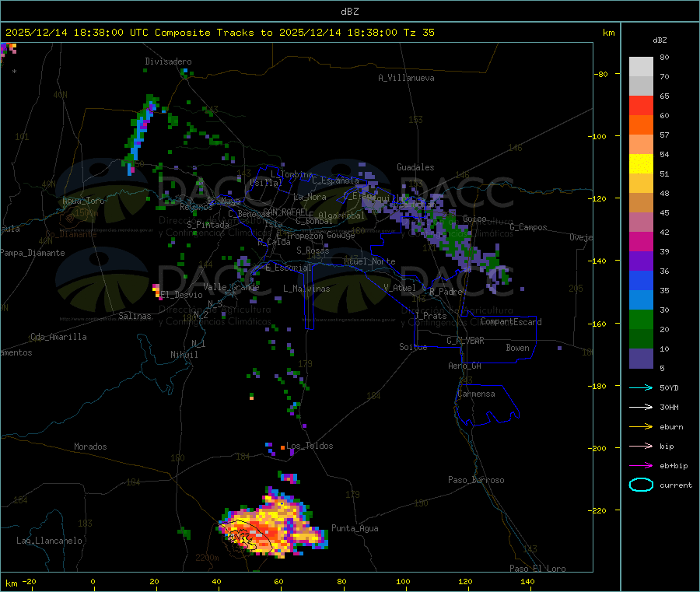Viewport: 700px width, 592px height.
Task: Click the intense storm cell west of Punta_Agua
Action: click(275, 524)
